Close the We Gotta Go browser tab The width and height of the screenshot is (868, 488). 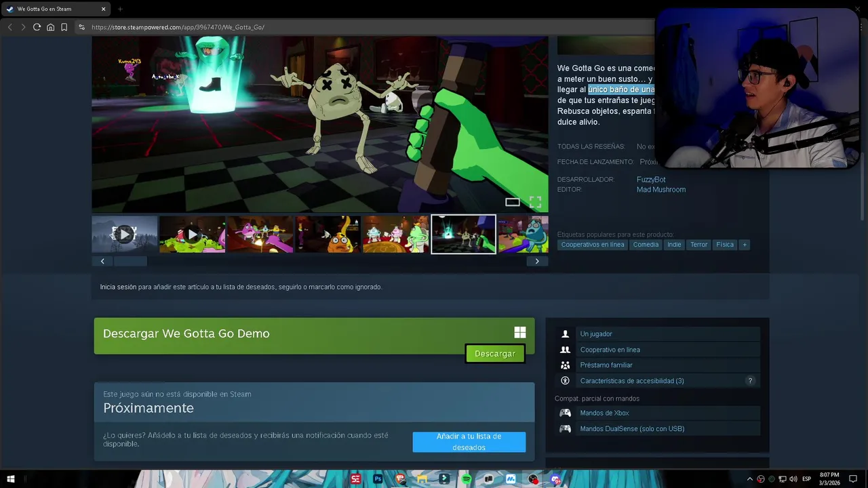tap(103, 9)
